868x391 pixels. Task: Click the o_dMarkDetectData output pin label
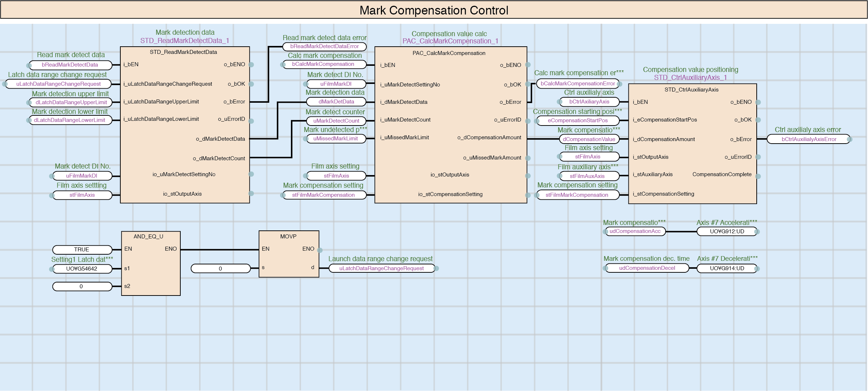click(x=220, y=139)
